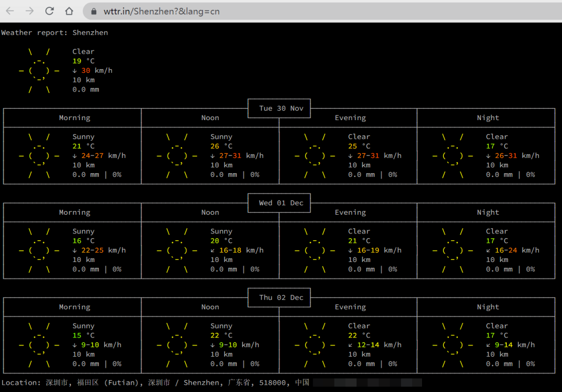Click the Wed 01 Dec night sun icon

point(453,250)
